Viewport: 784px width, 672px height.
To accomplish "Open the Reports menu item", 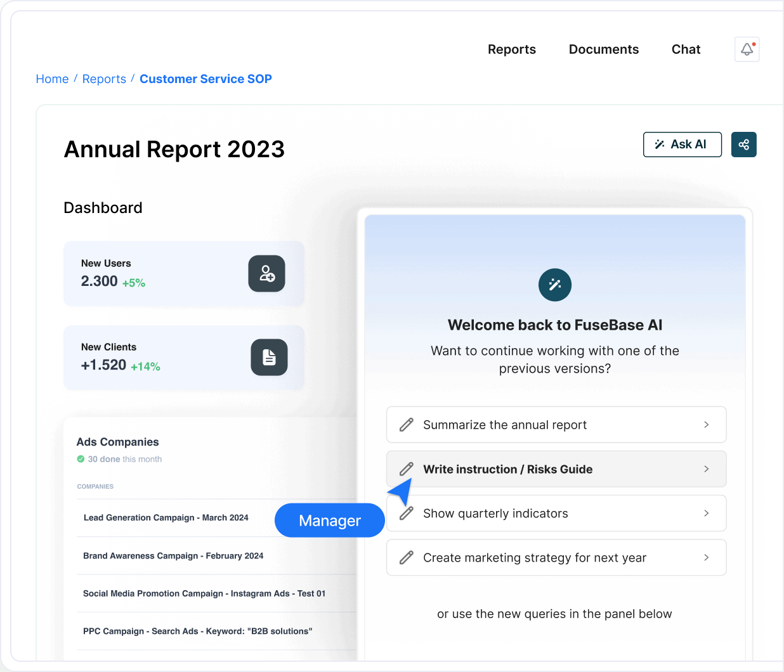I will pyautogui.click(x=512, y=49).
